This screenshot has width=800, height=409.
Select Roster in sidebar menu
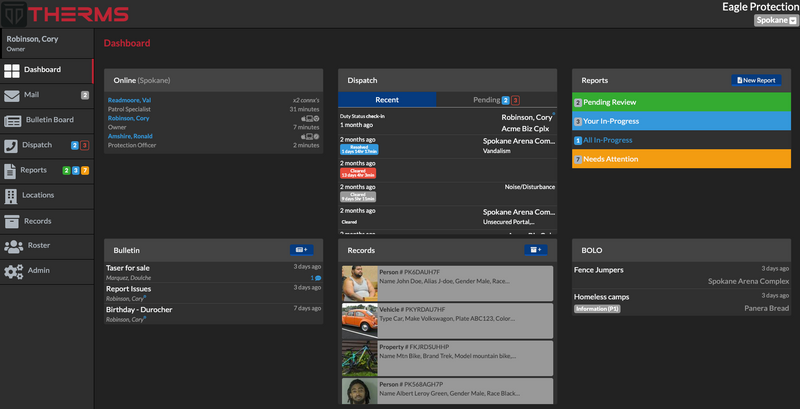[x=39, y=245]
